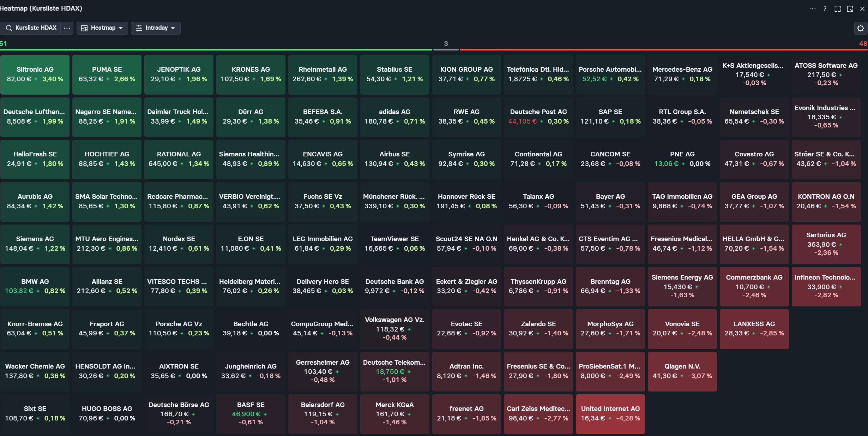Click the grey unchanged bar marked 3
Image resolution: width=868 pixels, height=436 pixels.
[446, 49]
